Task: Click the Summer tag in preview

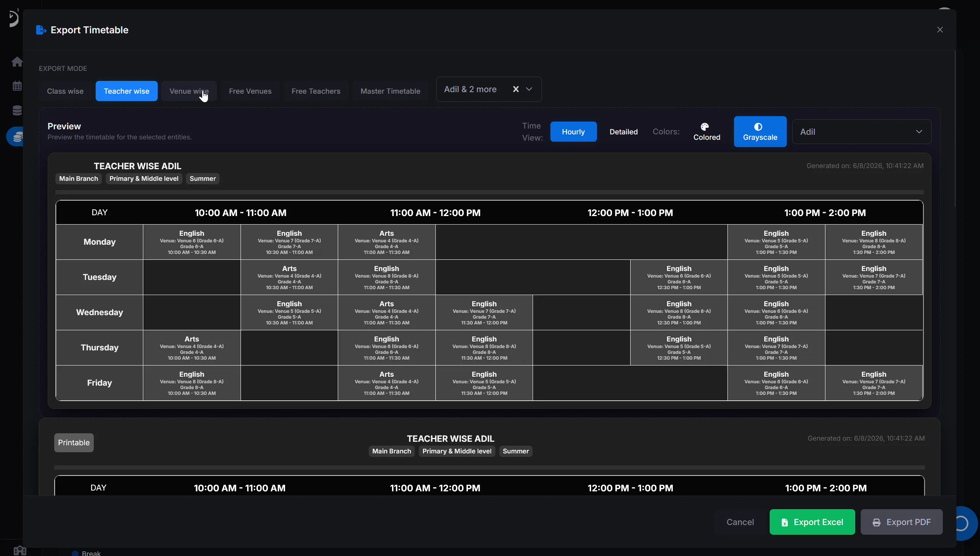Action: coord(203,178)
